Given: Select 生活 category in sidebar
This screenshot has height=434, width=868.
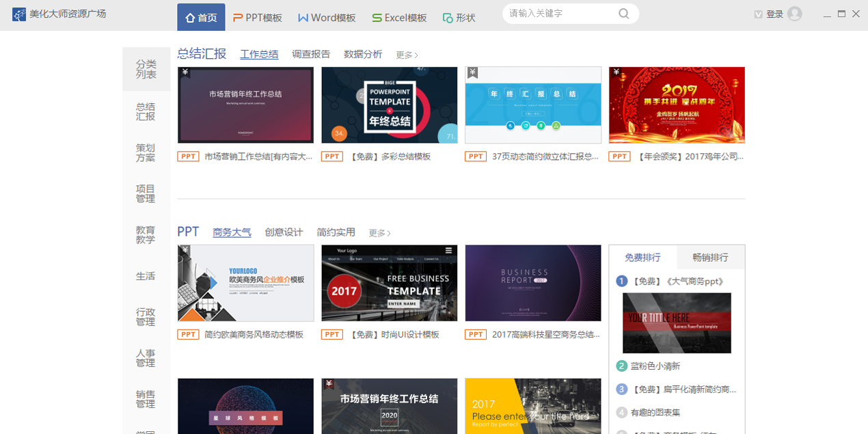Looking at the screenshot, I should (146, 276).
